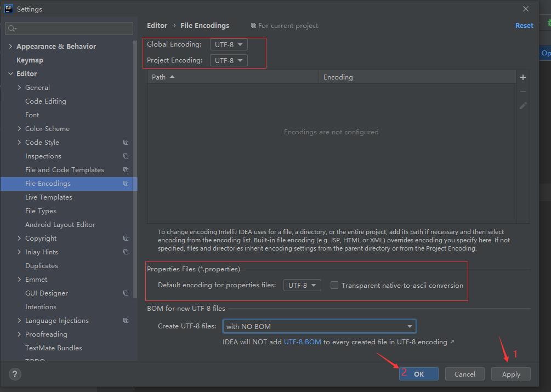Viewport: 551px width, 392px height.
Task: Click project-level icon beside Inlay Hints
Action: tap(126, 252)
